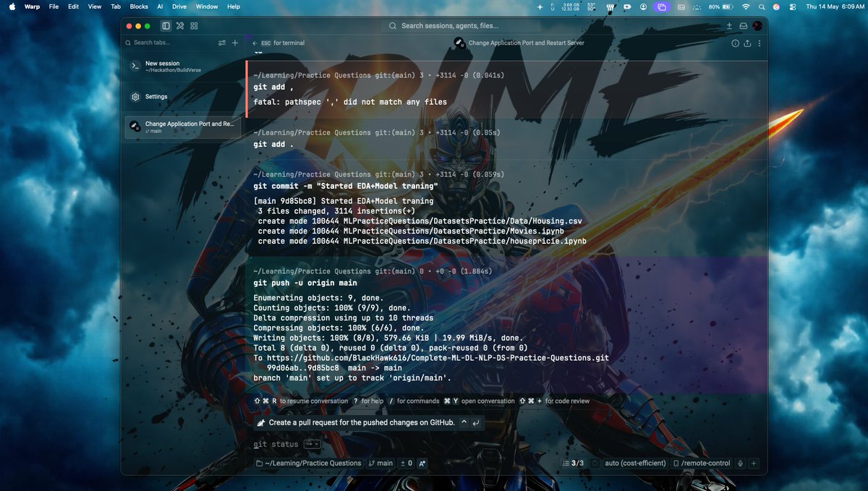The width and height of the screenshot is (868, 491).
Task: Select the New session tab
Action: (183, 67)
